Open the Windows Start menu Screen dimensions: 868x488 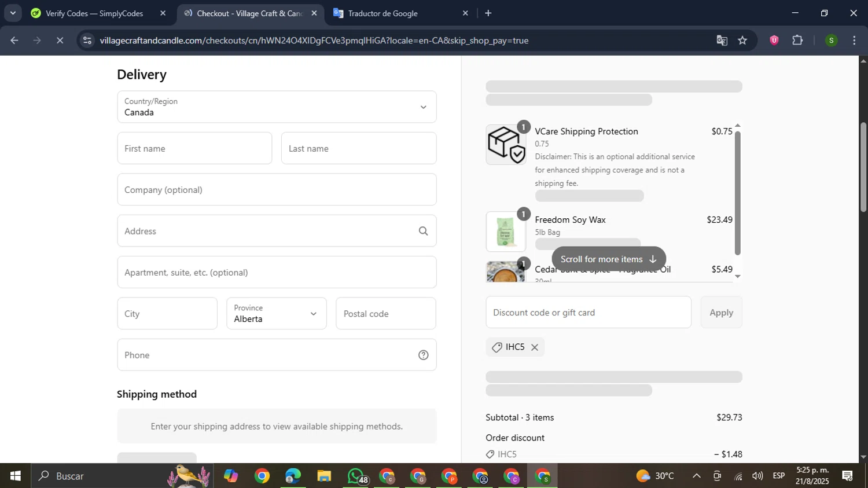tap(16, 476)
